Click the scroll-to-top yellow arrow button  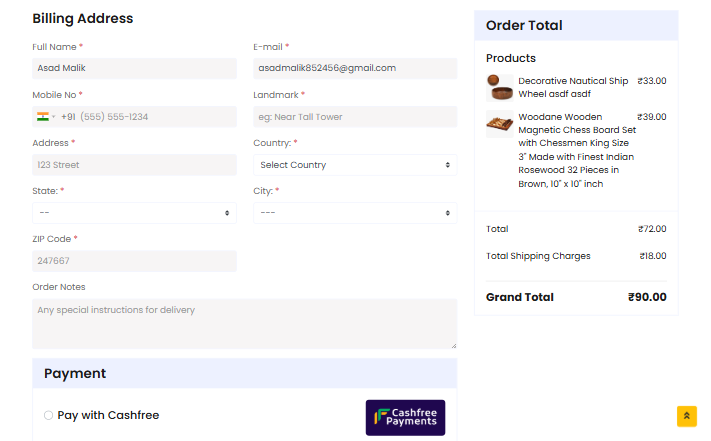[687, 416]
